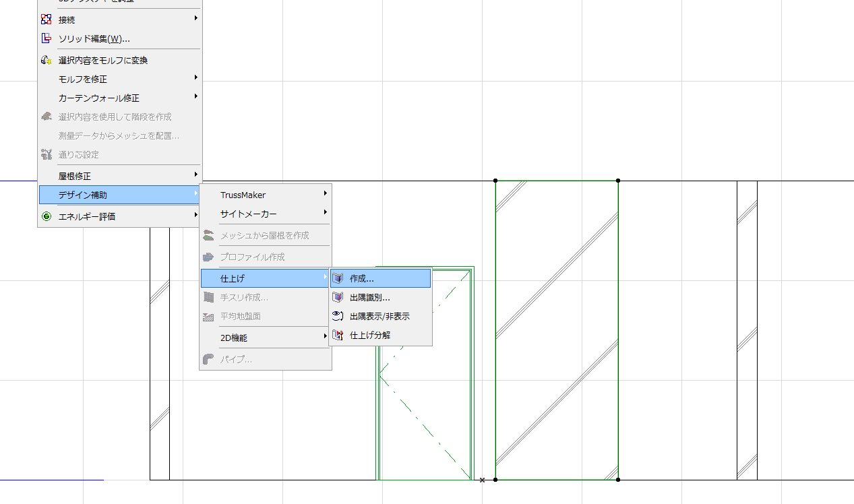This screenshot has width=854, height=504.
Task: Choose 出隅識別... menu entry
Action: [380, 297]
